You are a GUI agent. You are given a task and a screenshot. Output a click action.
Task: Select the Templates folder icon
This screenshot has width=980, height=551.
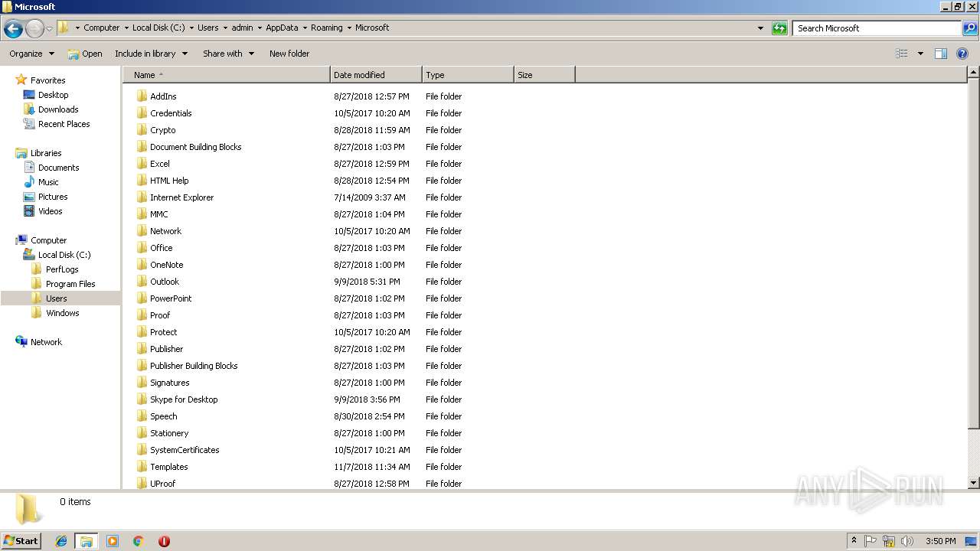142,467
